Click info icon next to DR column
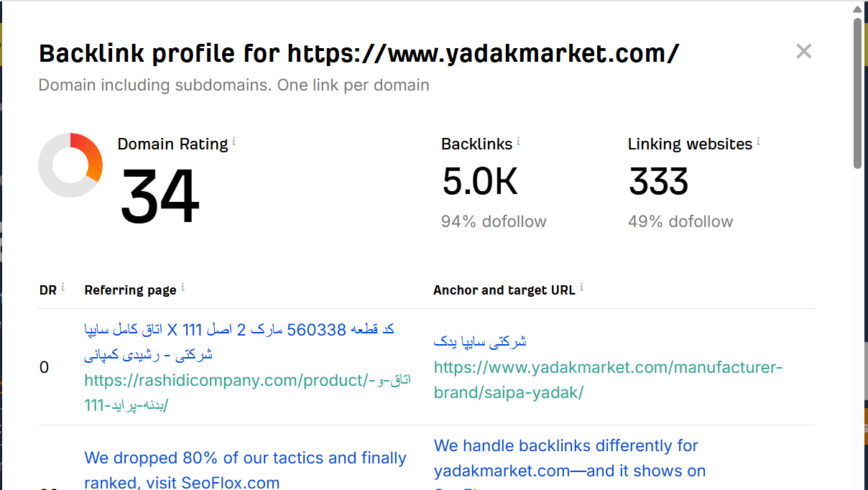The width and height of the screenshot is (868, 490). pyautogui.click(x=63, y=287)
